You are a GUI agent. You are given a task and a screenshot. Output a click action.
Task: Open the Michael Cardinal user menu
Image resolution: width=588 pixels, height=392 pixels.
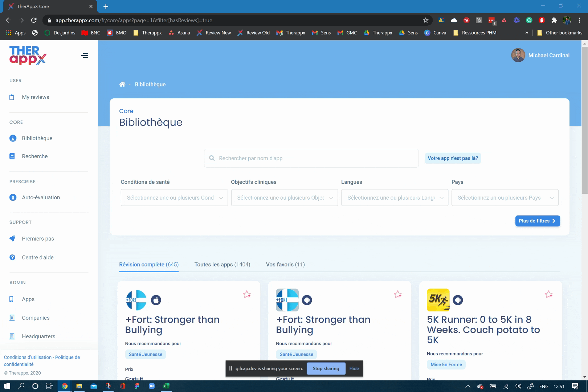tap(540, 55)
